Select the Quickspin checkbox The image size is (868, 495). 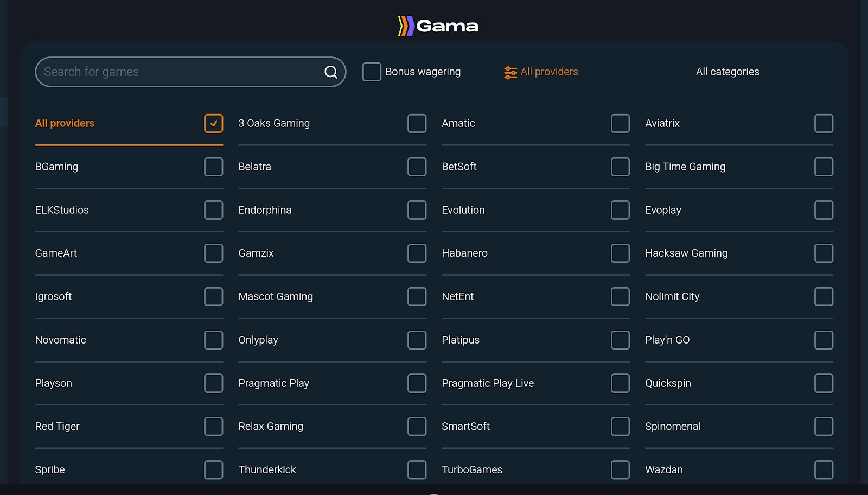(824, 383)
